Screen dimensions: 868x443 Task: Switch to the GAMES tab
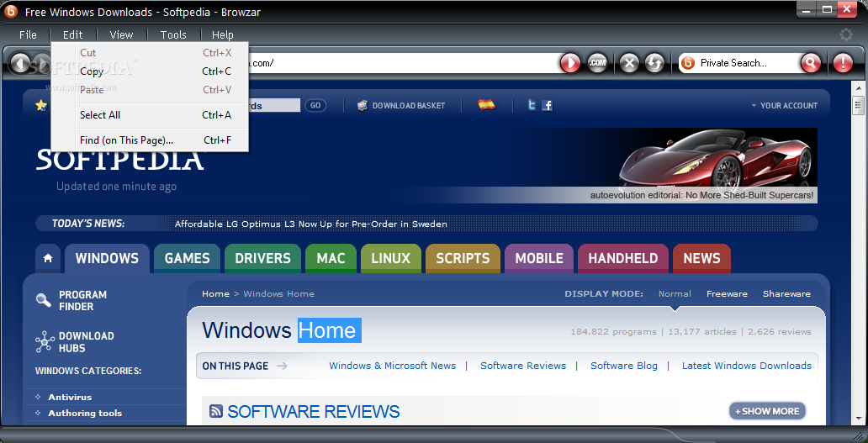click(x=187, y=258)
